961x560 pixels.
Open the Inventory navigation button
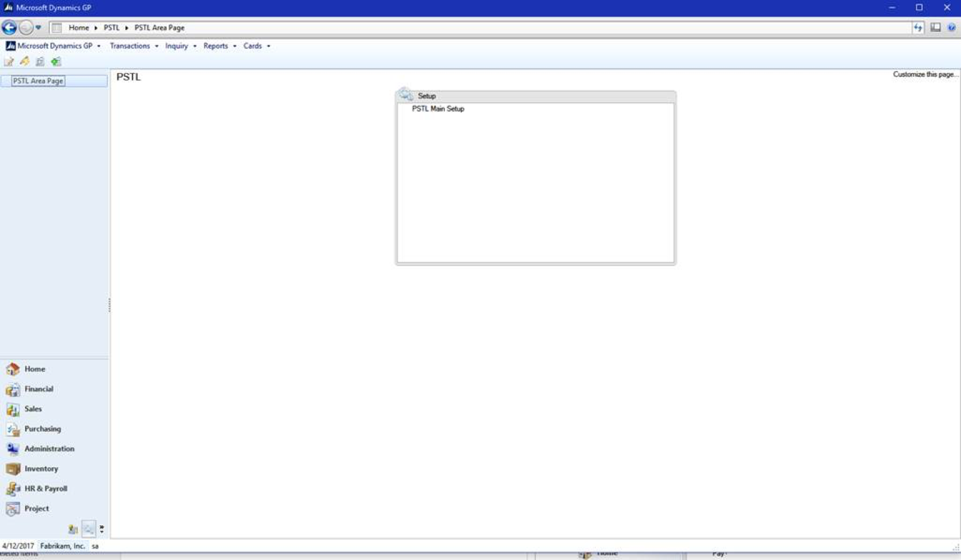coord(54,468)
